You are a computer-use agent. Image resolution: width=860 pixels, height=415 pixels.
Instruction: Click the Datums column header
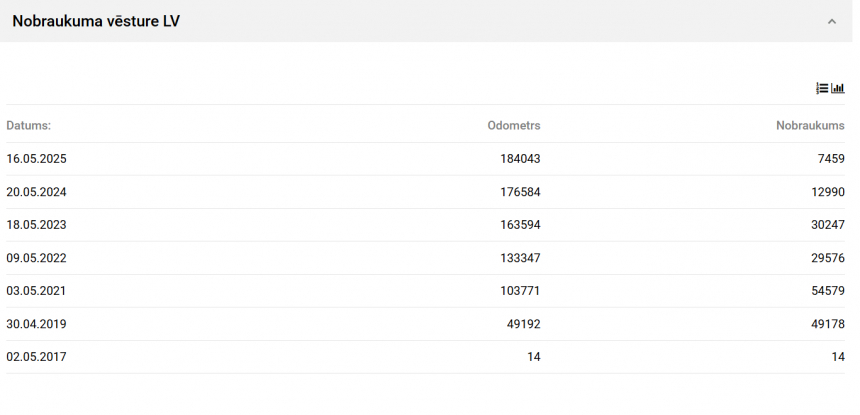29,126
